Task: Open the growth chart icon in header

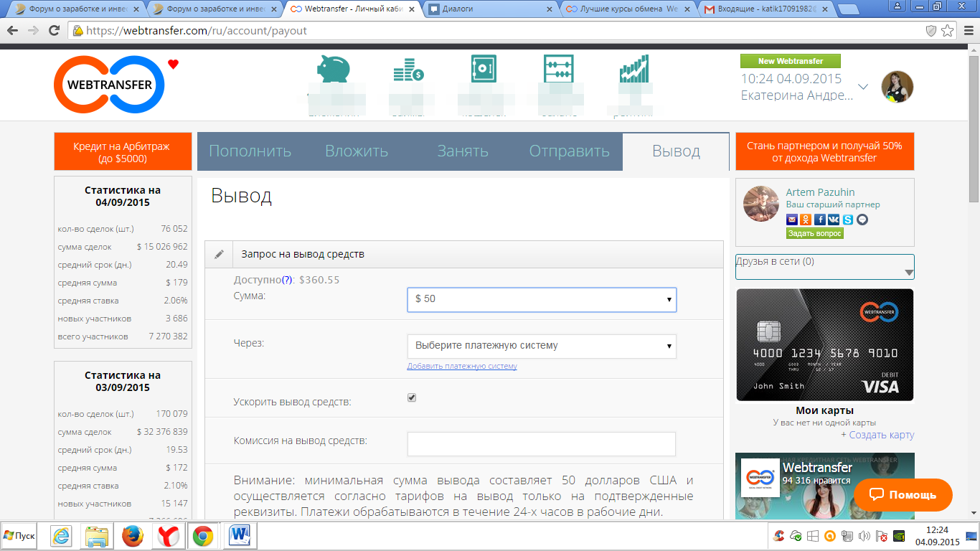Action: (x=634, y=70)
